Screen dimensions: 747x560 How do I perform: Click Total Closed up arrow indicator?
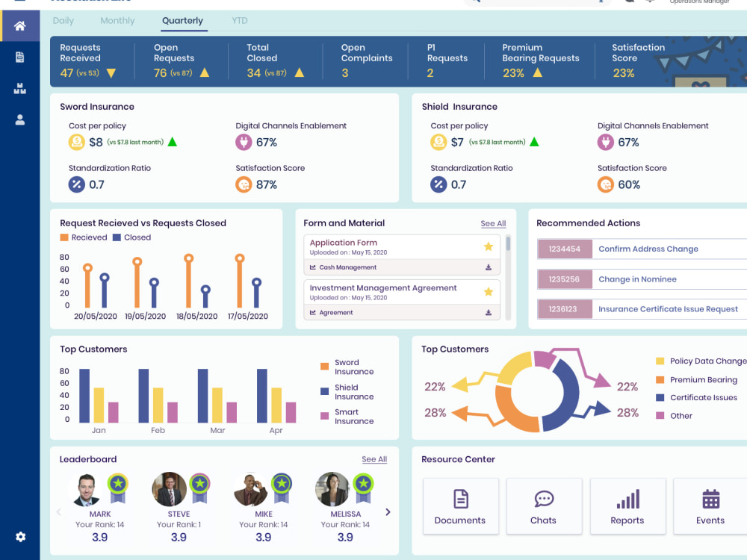[300, 72]
